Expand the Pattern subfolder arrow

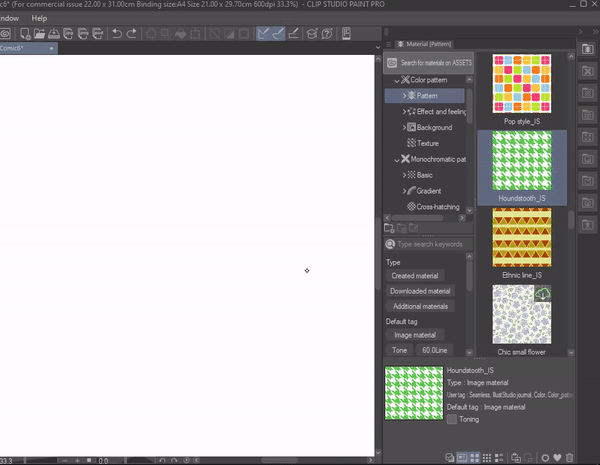[404, 96]
